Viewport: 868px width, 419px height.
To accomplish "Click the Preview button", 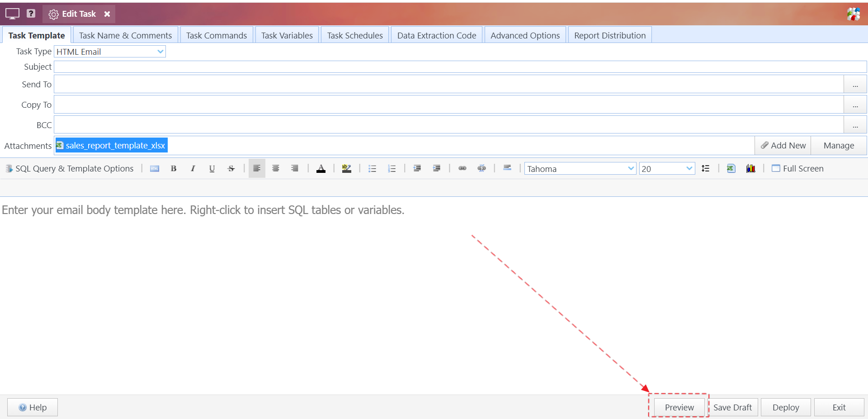I will click(679, 407).
